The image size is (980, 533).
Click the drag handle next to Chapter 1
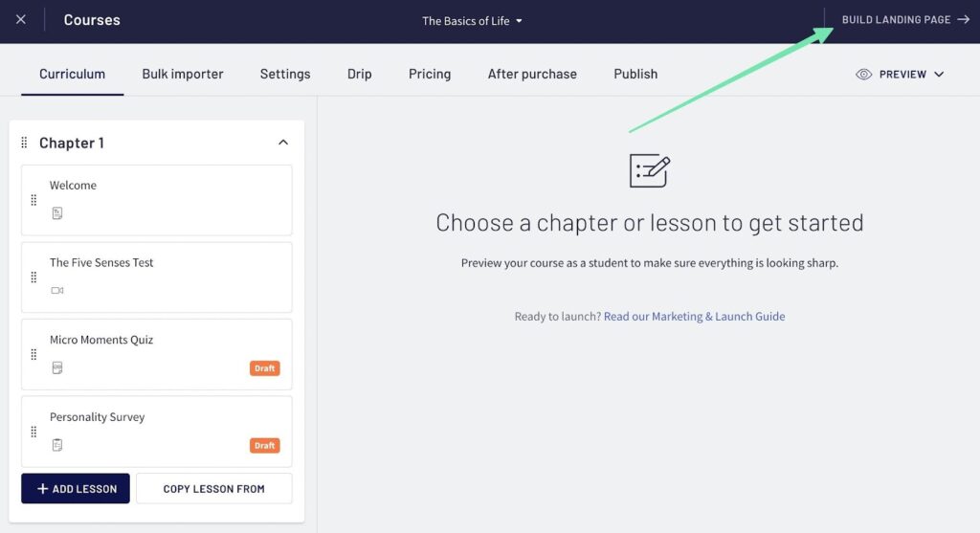25,143
